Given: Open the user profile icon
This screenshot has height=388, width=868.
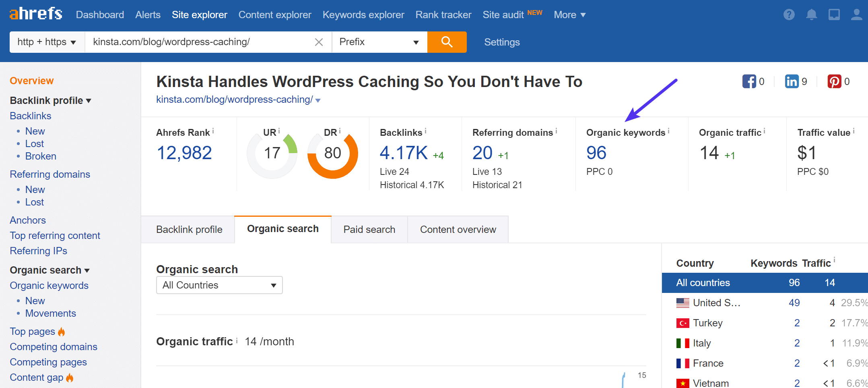Looking at the screenshot, I should [x=856, y=15].
